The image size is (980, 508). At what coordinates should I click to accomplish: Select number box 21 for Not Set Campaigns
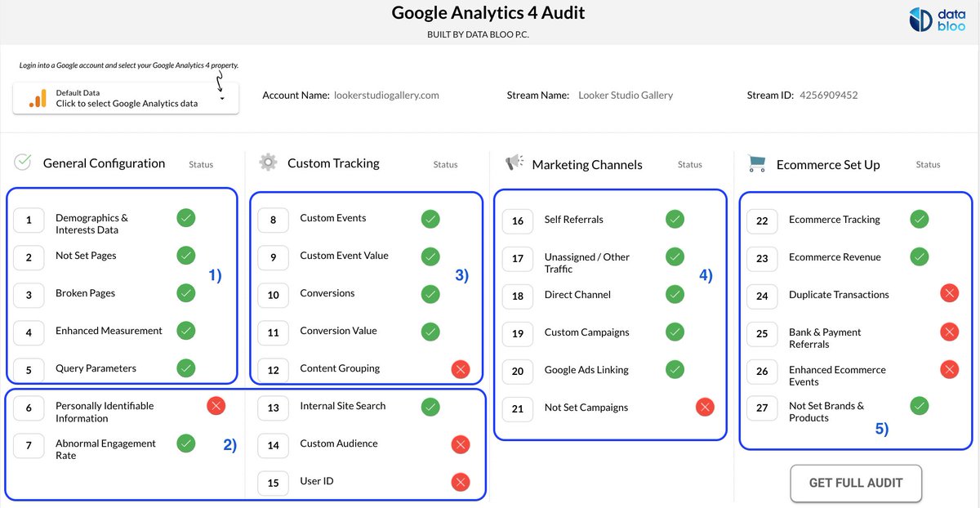coord(518,409)
